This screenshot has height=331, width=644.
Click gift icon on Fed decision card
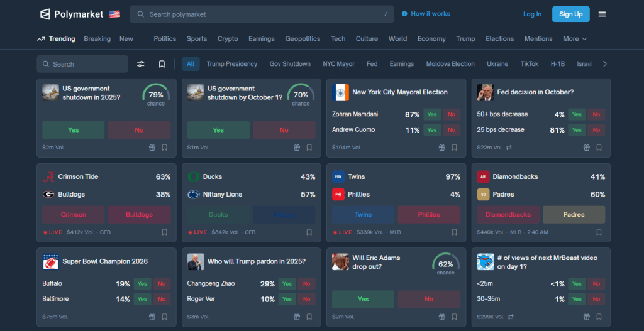click(x=587, y=148)
